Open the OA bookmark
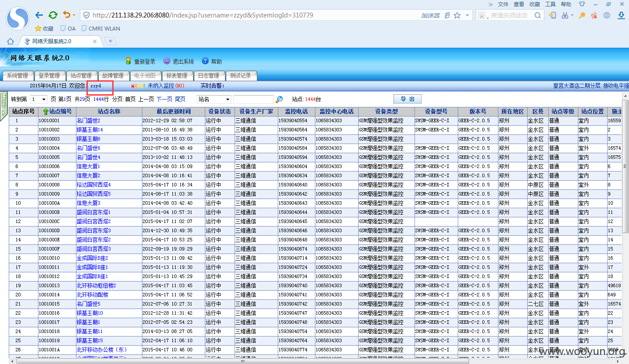 (68, 28)
